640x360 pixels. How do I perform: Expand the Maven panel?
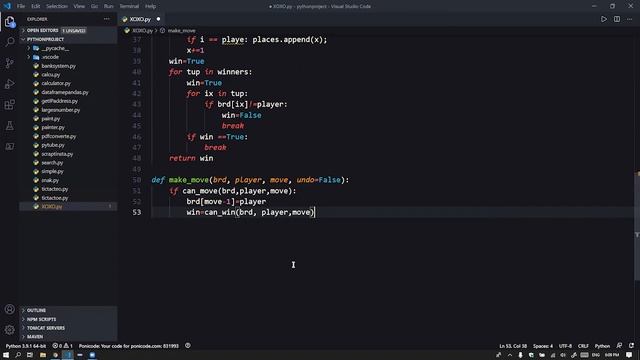pos(68,337)
